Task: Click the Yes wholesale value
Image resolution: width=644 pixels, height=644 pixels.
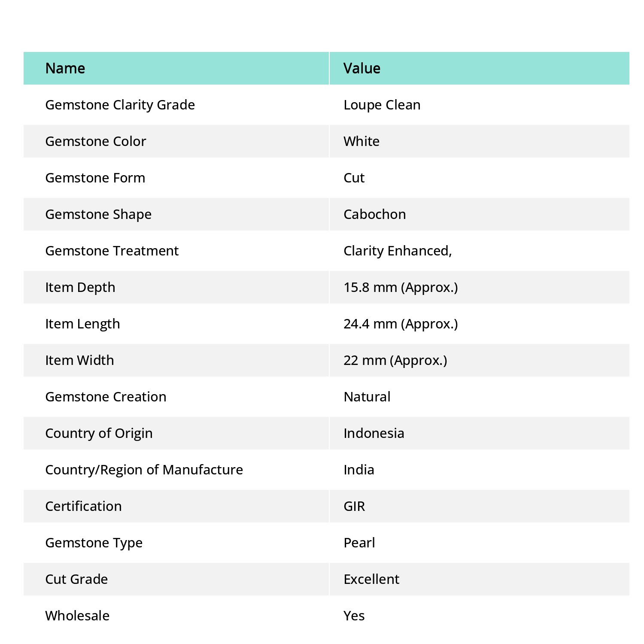Action: coord(354,616)
